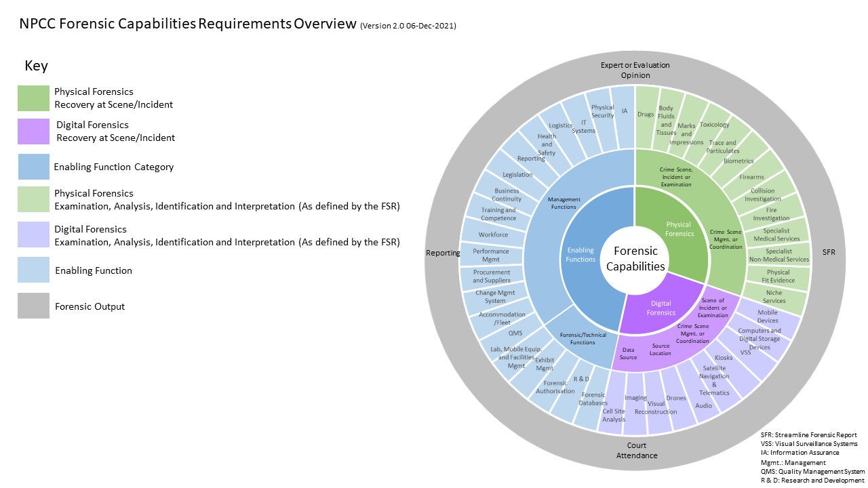Screen dimensions: 868x488
Task: Click the IA segment
Action: [625, 110]
